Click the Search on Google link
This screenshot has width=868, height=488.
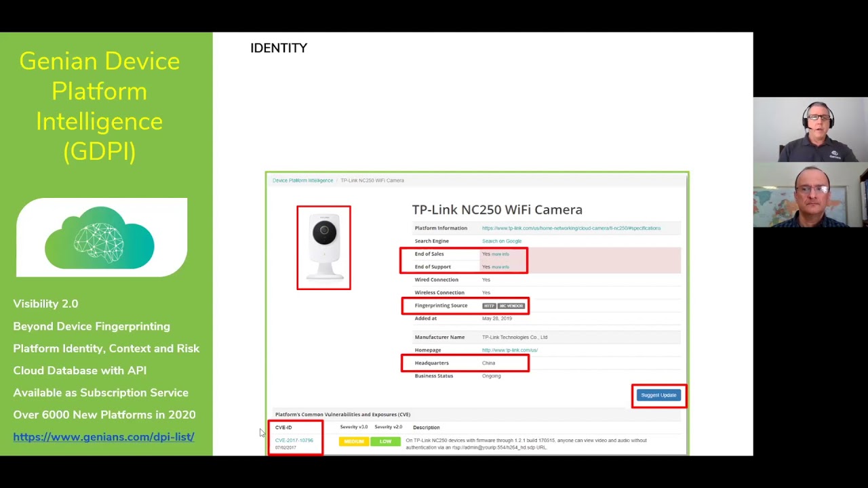pyautogui.click(x=502, y=241)
